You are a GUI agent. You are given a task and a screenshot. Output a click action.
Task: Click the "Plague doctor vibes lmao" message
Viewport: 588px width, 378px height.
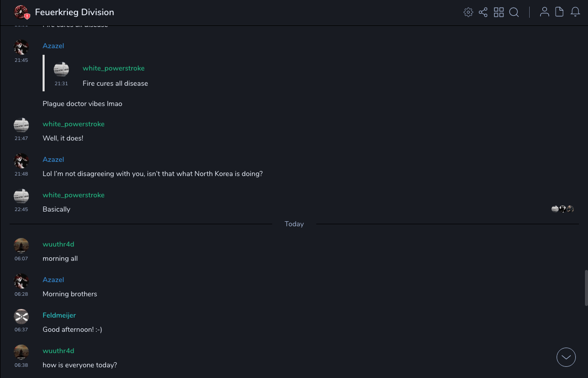82,104
